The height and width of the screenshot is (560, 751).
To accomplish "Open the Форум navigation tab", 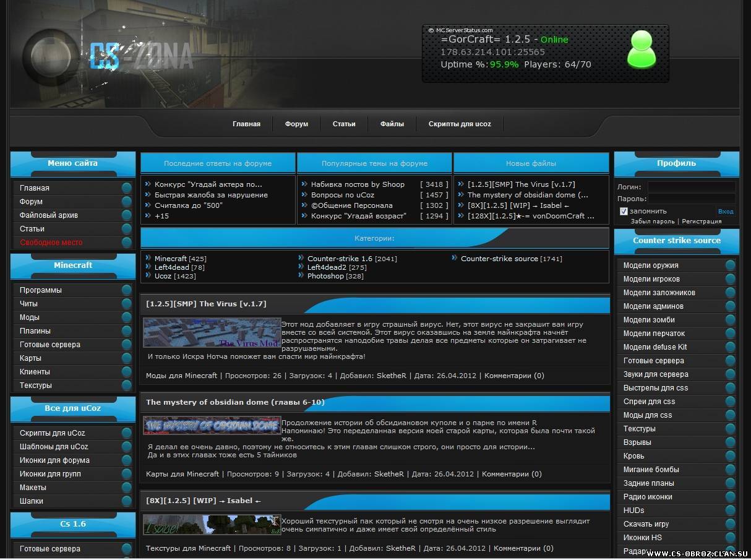I will pos(296,124).
